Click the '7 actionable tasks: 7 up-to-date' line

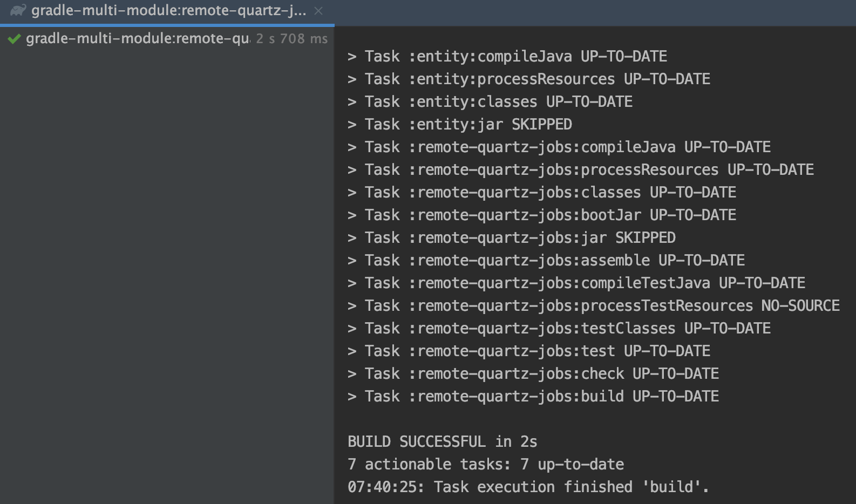(x=486, y=464)
